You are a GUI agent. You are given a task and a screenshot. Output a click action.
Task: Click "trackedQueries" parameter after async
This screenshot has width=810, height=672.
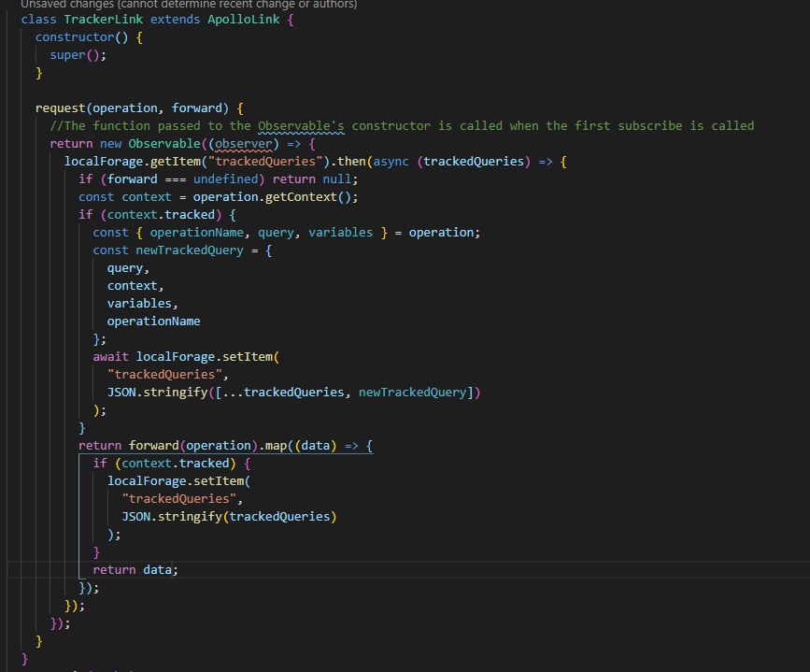pos(473,162)
